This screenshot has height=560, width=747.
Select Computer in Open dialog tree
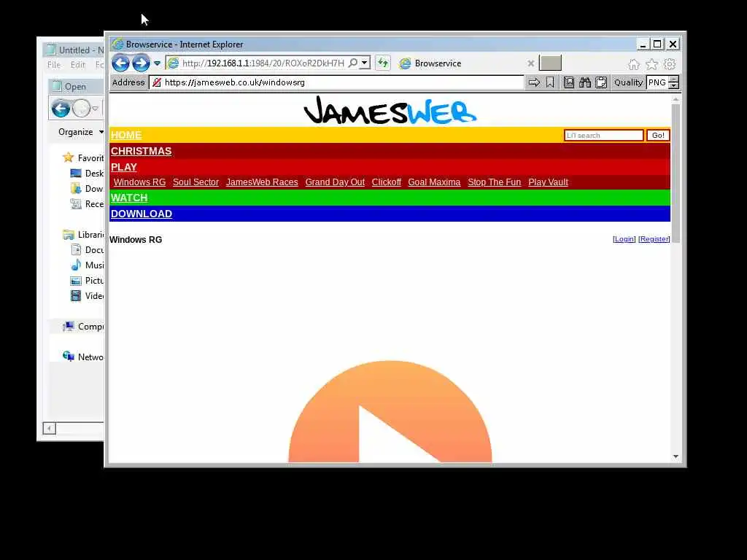point(83,326)
